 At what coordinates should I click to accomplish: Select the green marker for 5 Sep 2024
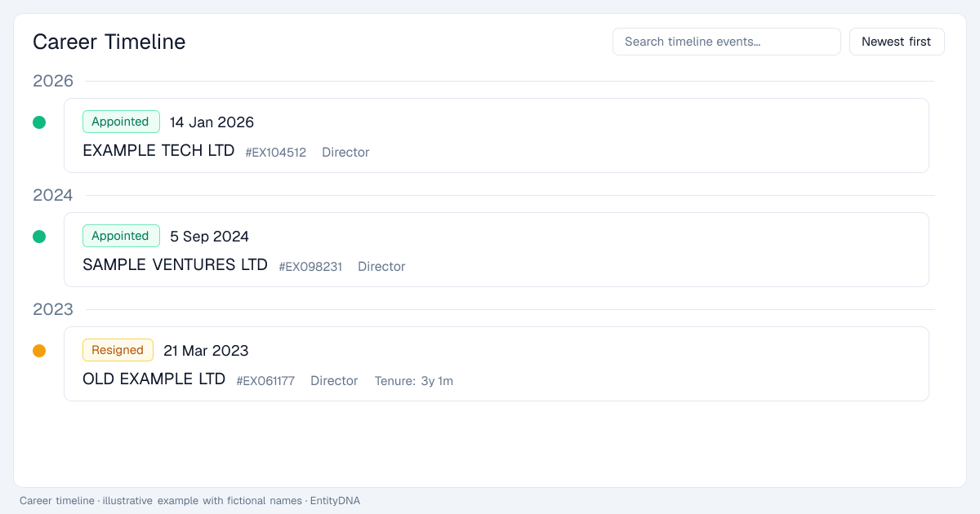coord(39,237)
